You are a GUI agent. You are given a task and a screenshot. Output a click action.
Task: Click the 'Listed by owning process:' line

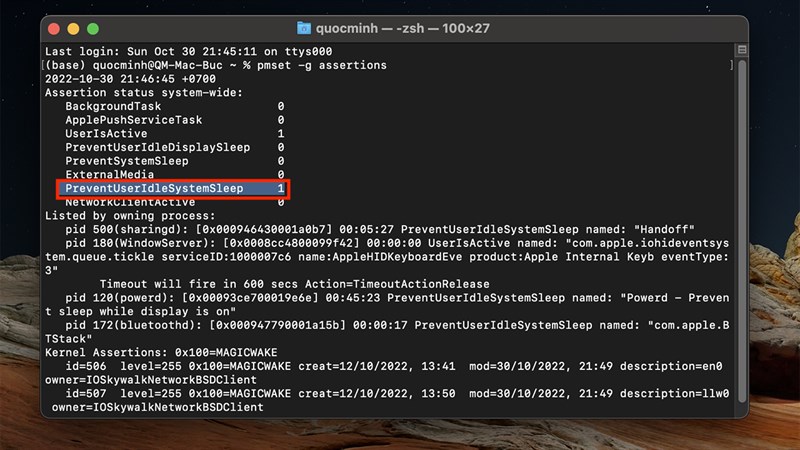coord(130,216)
